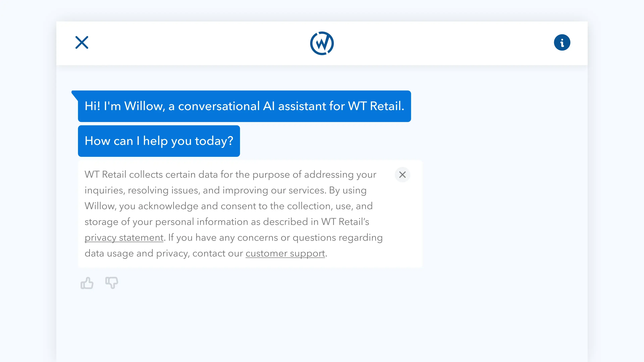
Task: Dismiss the data collection notice
Action: pyautogui.click(x=402, y=175)
